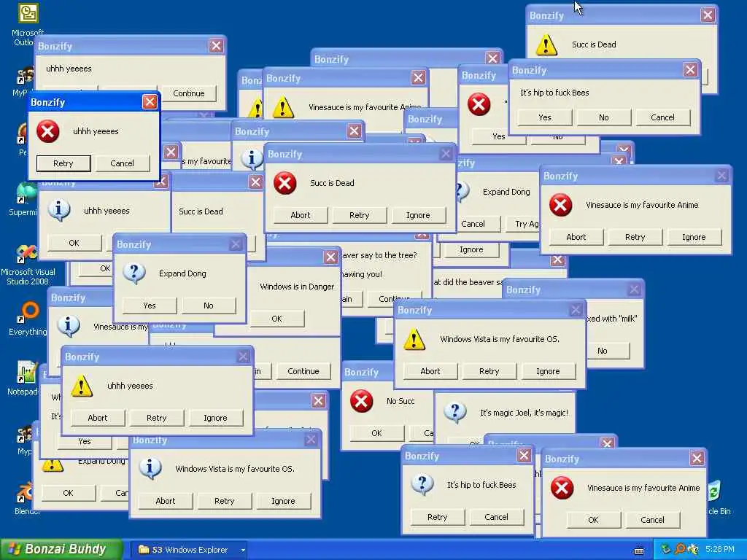
Task: Choose No in Bees Yes/No/Cancel dialog
Action: 603,117
